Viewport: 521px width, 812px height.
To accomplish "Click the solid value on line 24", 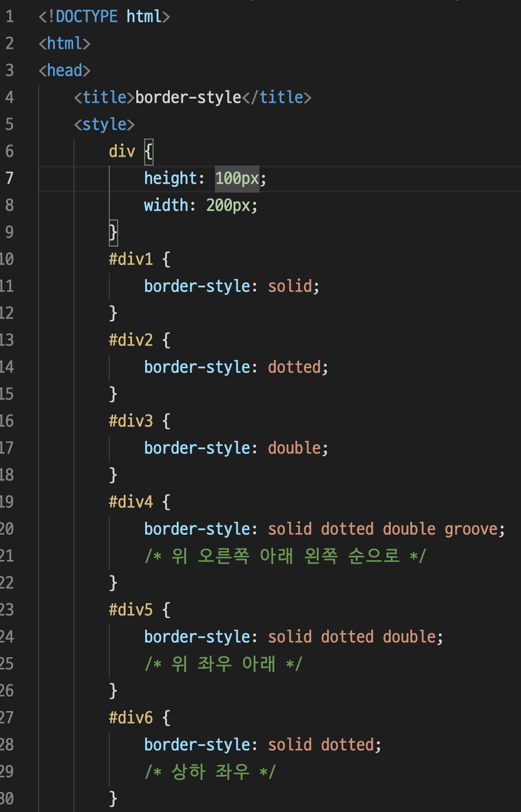I will pyautogui.click(x=290, y=637).
